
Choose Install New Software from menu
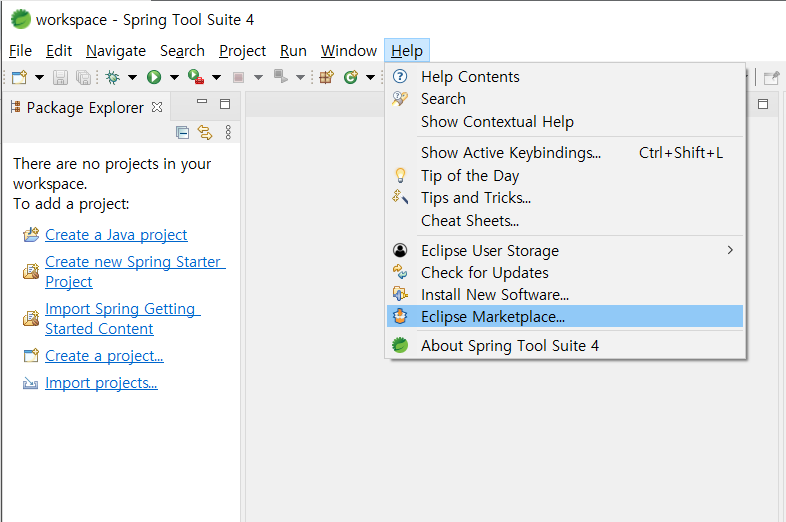pyautogui.click(x=494, y=295)
